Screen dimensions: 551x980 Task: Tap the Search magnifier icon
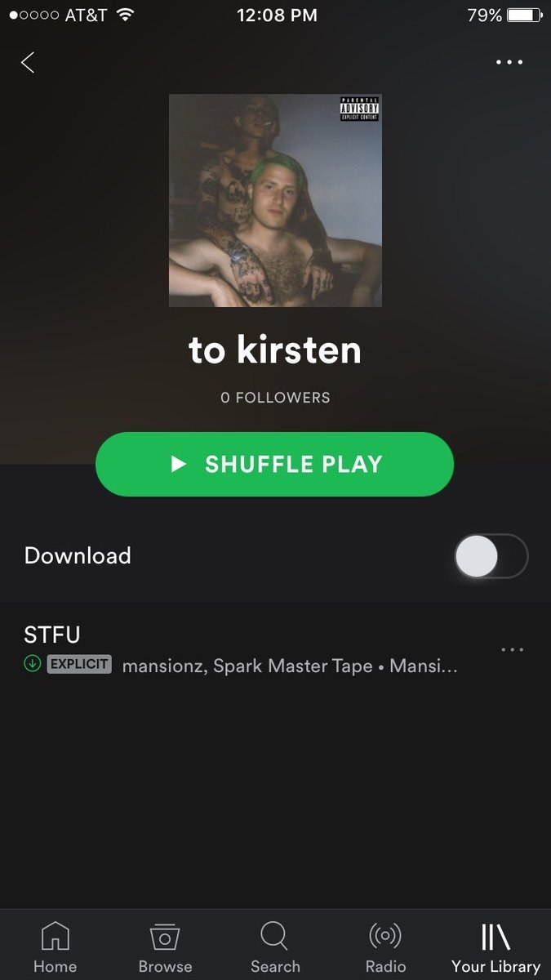click(275, 936)
